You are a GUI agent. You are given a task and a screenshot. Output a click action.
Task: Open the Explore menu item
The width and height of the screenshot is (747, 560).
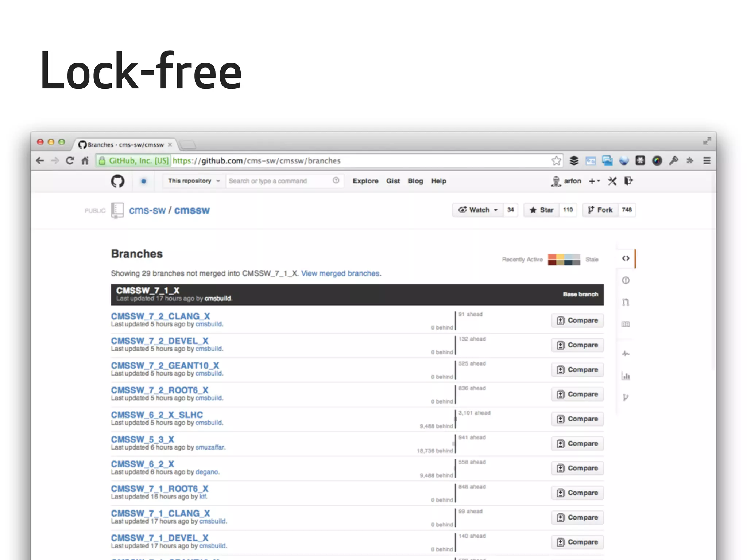(365, 181)
